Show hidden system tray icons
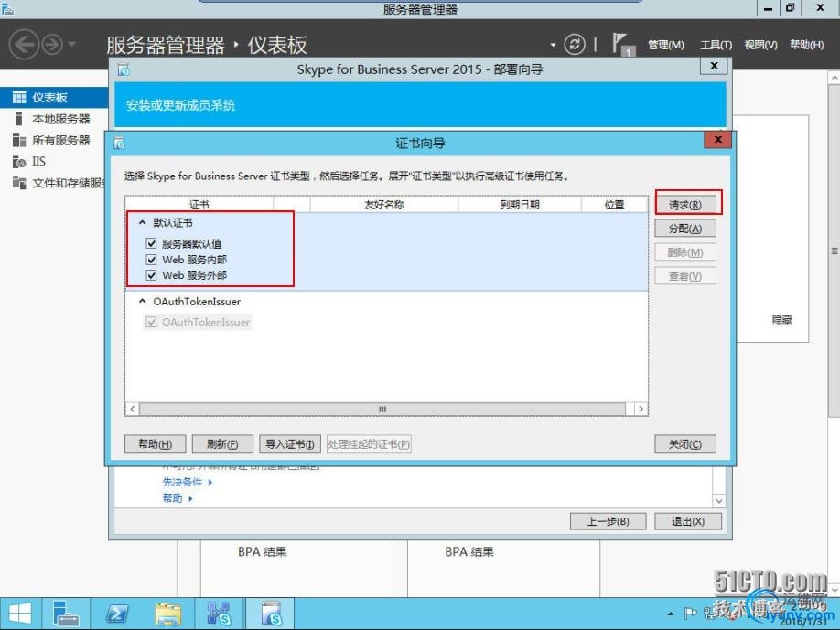840x630 pixels. pos(671,614)
